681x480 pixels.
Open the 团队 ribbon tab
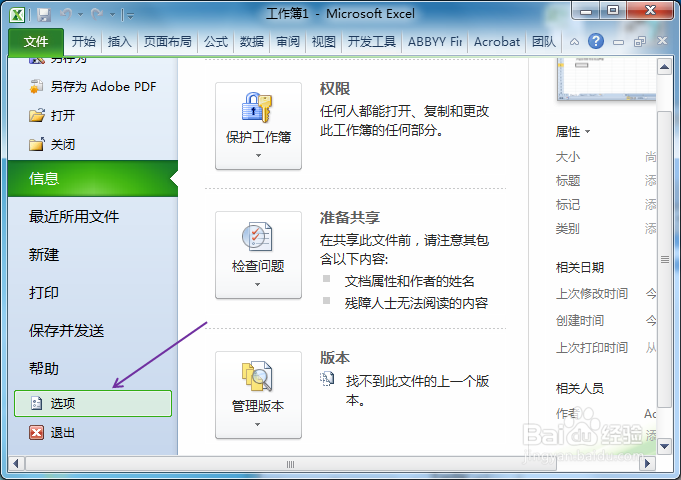(x=544, y=42)
